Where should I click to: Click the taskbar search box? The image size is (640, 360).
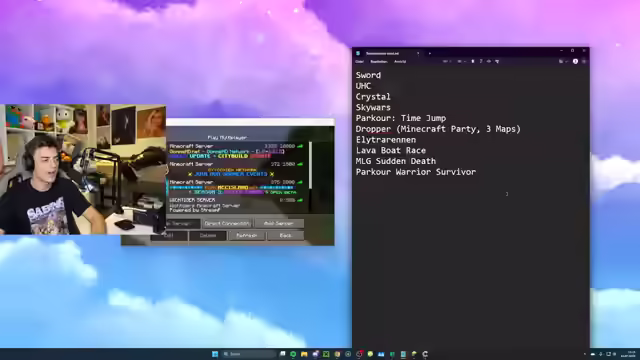[x=249, y=354]
